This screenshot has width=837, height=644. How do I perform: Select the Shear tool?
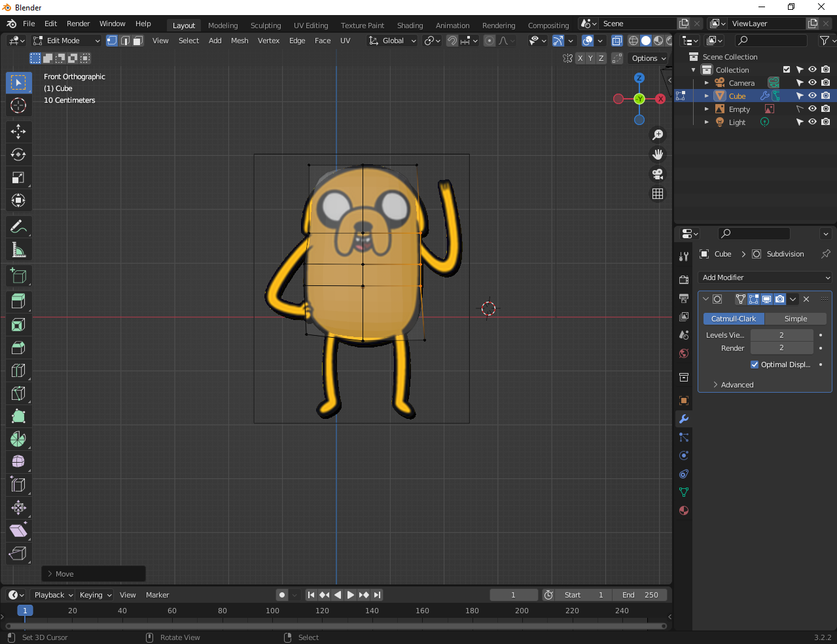[18, 531]
